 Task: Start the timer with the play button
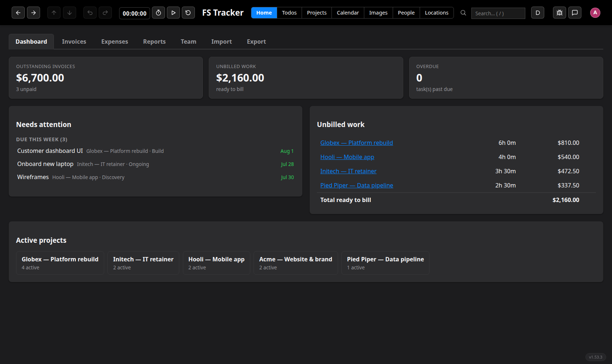pyautogui.click(x=173, y=13)
